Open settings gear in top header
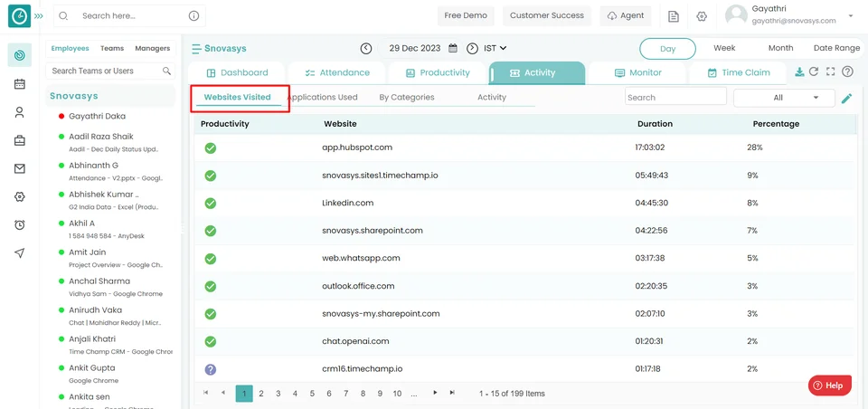The width and height of the screenshot is (868, 409). pos(702,16)
